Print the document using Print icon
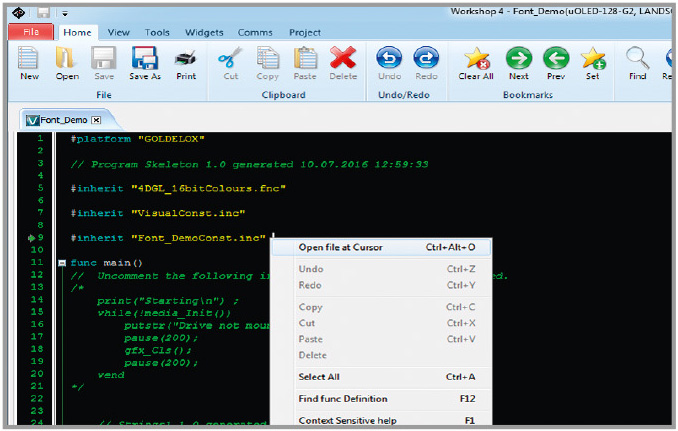This screenshot has height=431, width=678. click(186, 59)
